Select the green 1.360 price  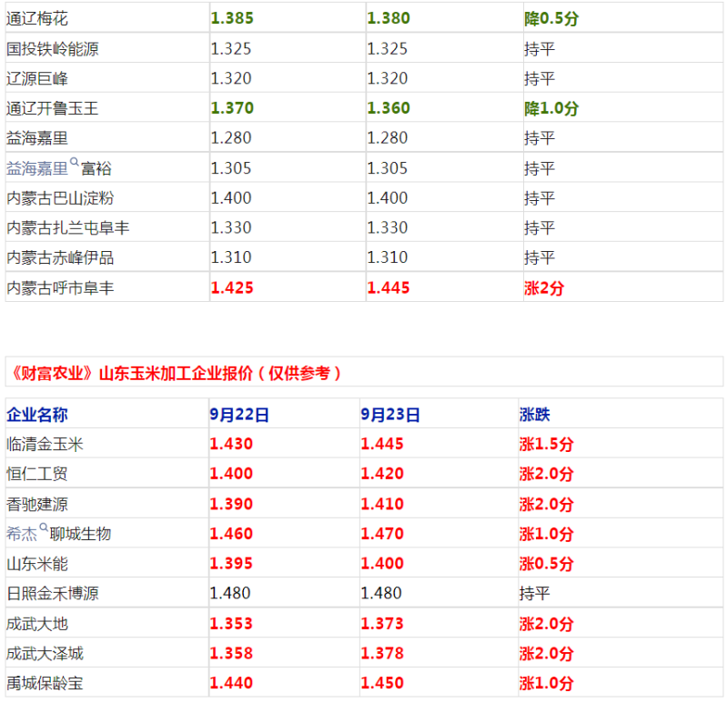(x=389, y=108)
